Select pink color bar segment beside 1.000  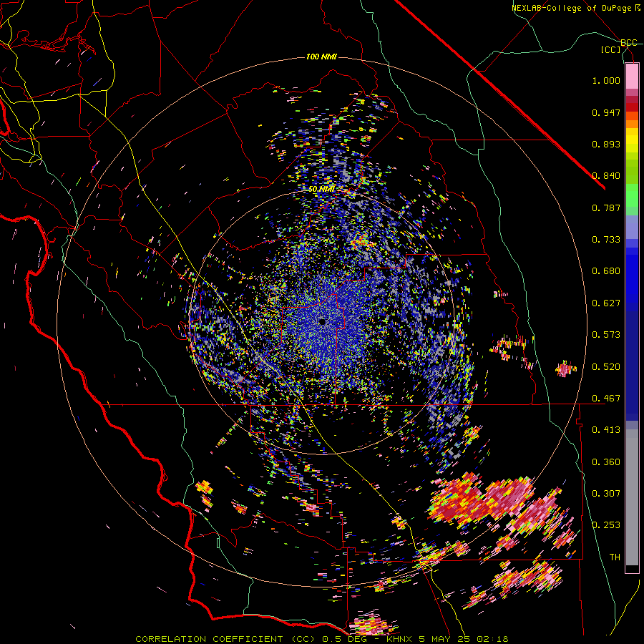tap(632, 77)
